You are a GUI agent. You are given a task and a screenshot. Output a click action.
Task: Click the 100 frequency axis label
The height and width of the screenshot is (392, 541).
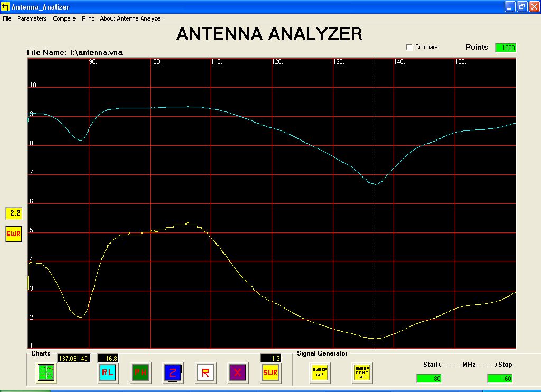coord(156,62)
